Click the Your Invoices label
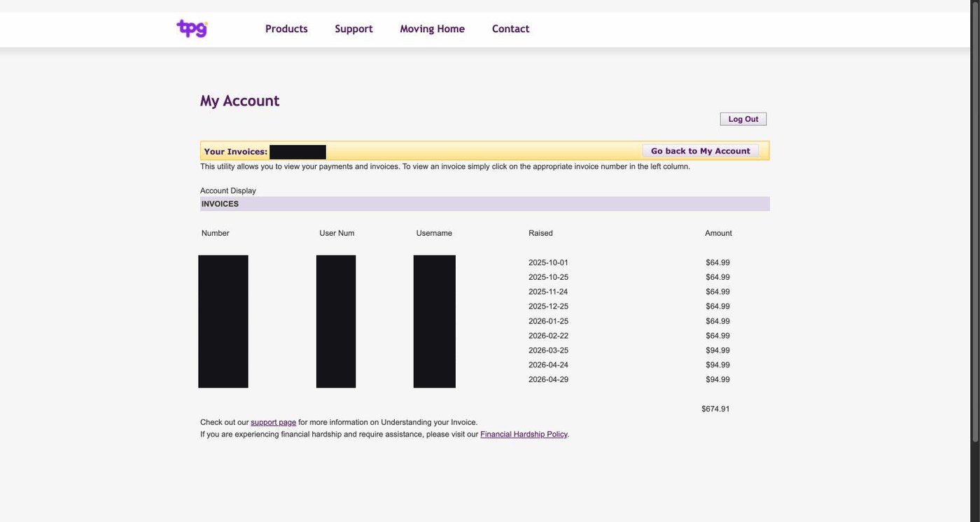 (x=235, y=152)
